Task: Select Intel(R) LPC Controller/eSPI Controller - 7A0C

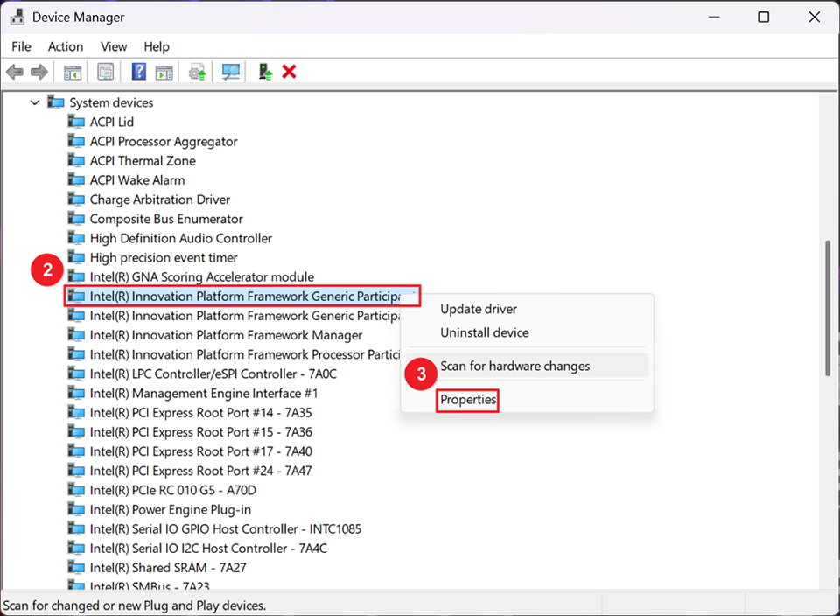Action: coord(213,374)
